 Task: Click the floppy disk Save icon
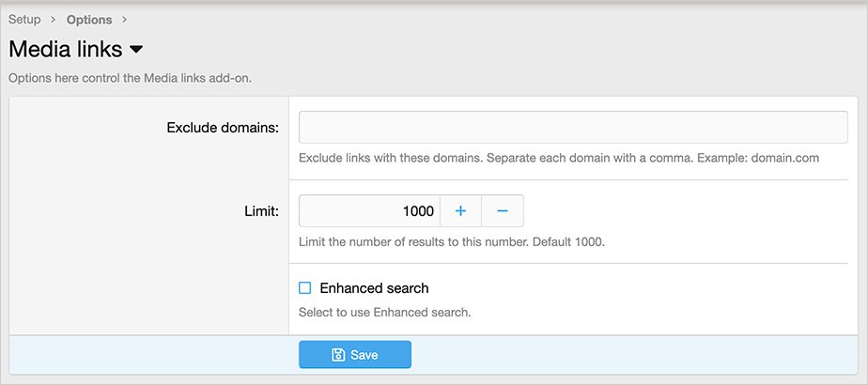point(338,355)
